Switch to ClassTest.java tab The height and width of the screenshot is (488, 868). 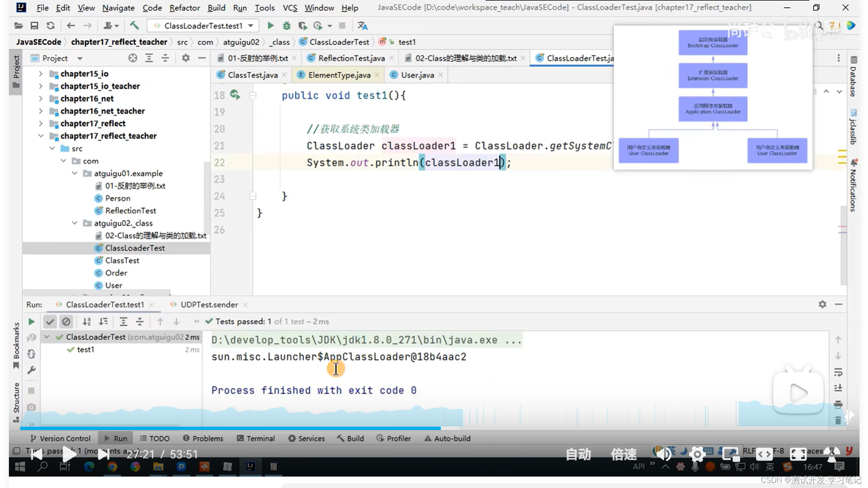click(x=252, y=75)
